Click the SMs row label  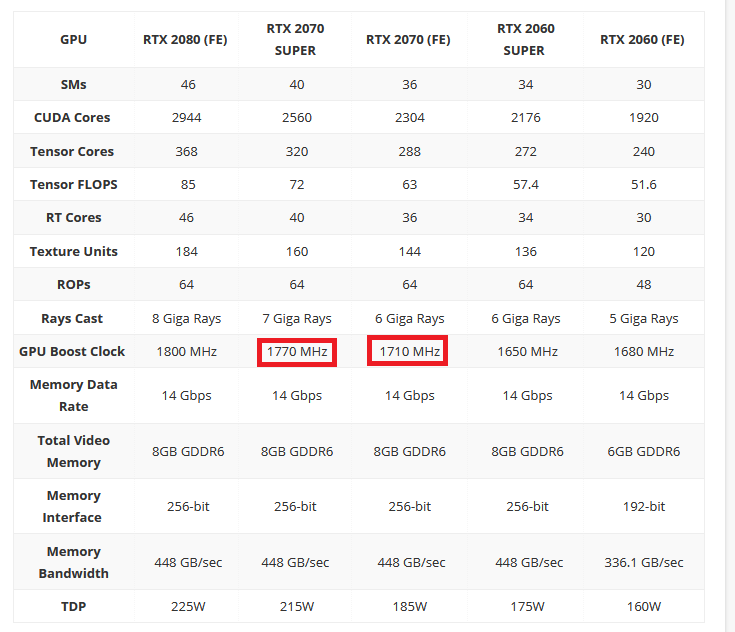coord(74,84)
